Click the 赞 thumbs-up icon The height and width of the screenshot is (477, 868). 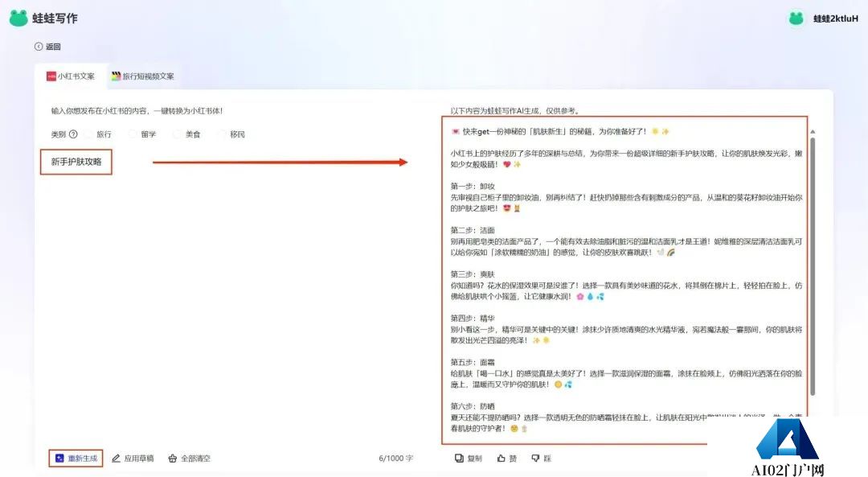501,458
